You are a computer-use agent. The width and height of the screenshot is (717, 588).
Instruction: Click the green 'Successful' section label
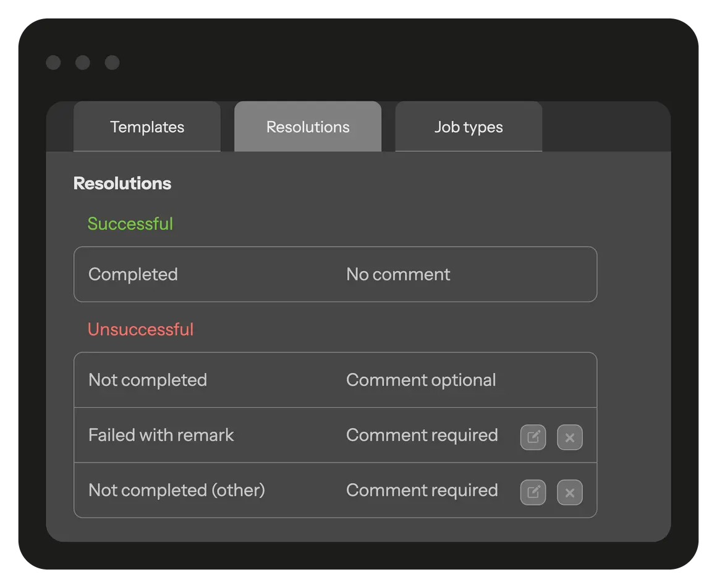(130, 224)
